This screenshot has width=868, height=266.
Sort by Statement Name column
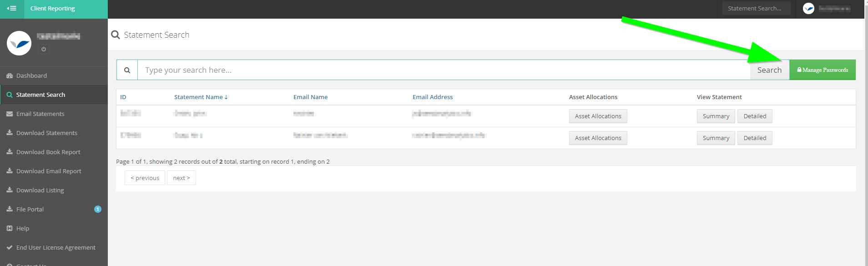pos(201,97)
